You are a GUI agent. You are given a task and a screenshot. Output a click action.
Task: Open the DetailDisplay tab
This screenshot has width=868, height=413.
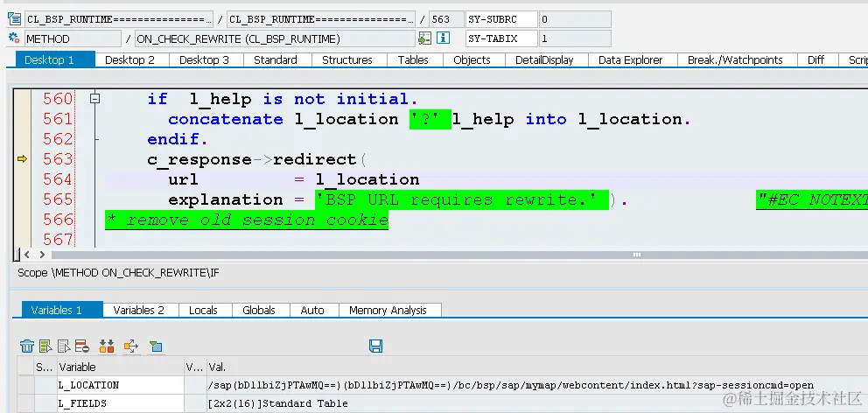click(544, 59)
